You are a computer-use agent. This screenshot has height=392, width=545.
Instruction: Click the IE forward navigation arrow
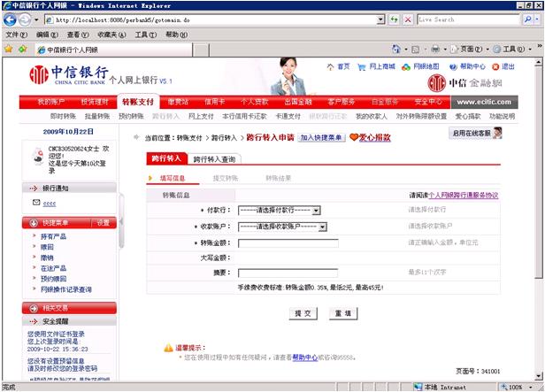pyautogui.click(x=25, y=19)
